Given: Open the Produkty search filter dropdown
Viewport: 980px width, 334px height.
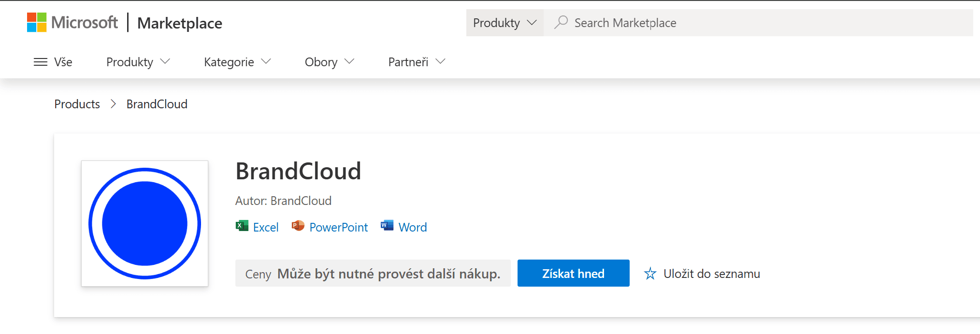Looking at the screenshot, I should pyautogui.click(x=504, y=23).
